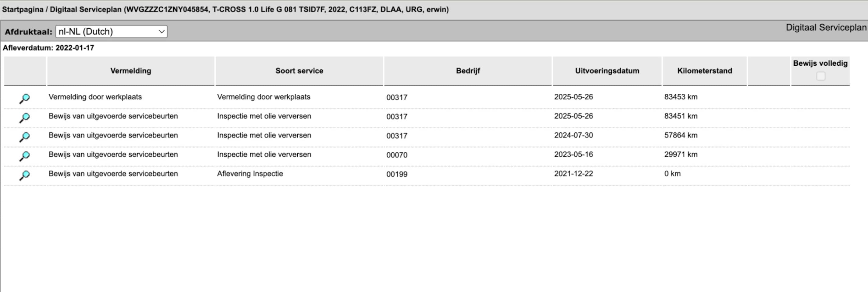The height and width of the screenshot is (292, 868).
Task: Select the Kilometerstand column header
Action: (x=705, y=71)
